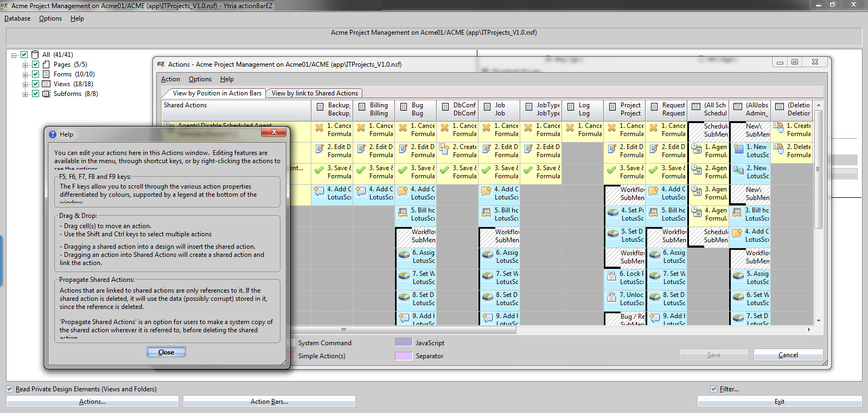Click Close button in the Help dialog
This screenshot has width=868, height=413.
tap(166, 352)
